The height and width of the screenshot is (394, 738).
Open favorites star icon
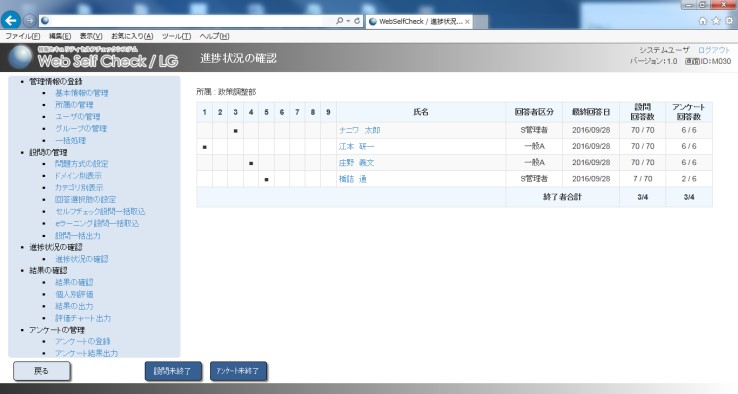click(x=716, y=21)
